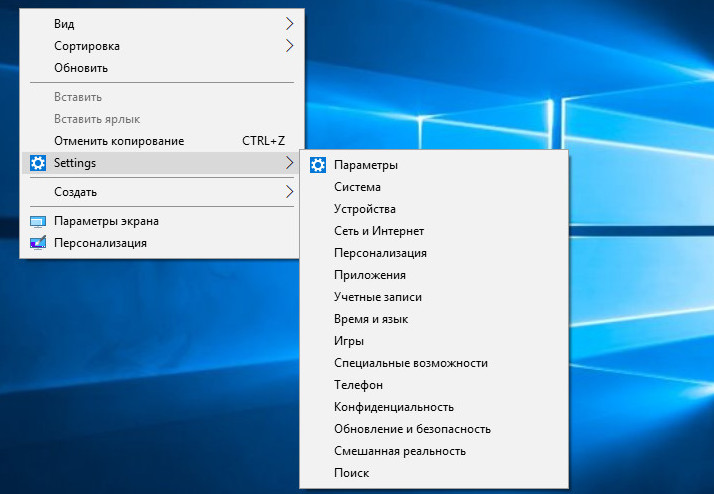The width and height of the screenshot is (714, 494).
Task: Open Игры from the submenu
Action: pyautogui.click(x=434, y=341)
